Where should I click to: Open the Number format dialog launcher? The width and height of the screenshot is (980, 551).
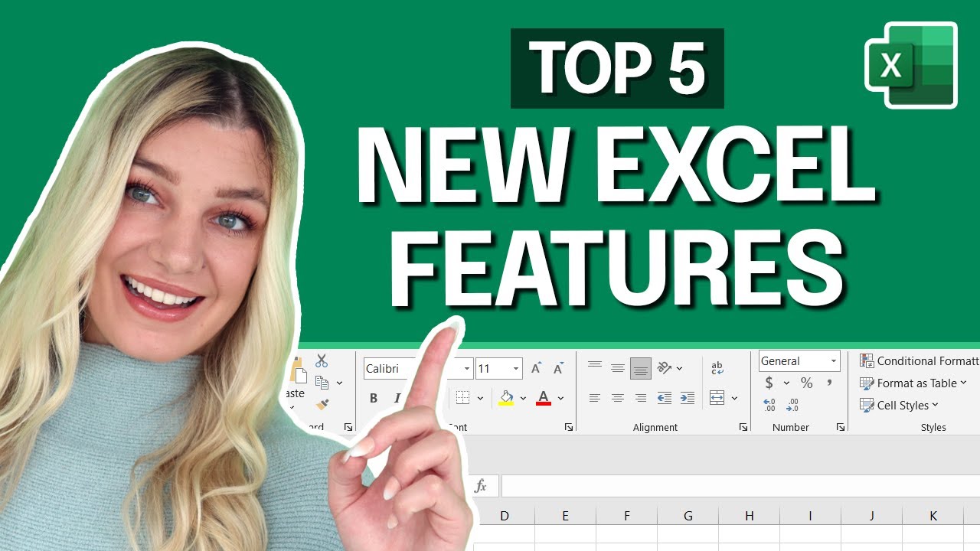tap(841, 427)
